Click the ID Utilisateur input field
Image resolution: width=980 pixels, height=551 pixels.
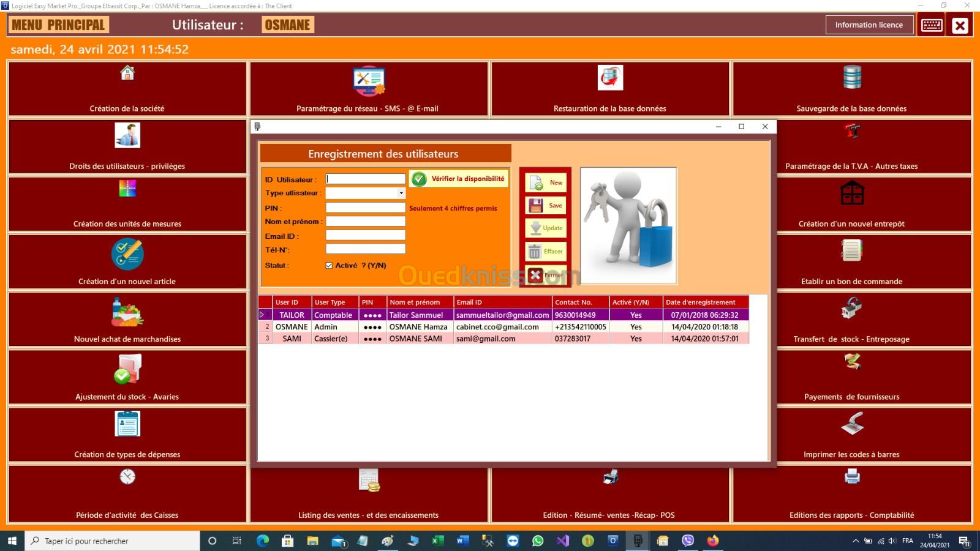366,179
